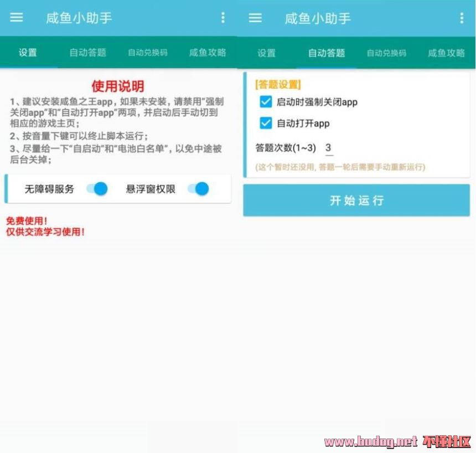Open the 自动兑换码 tab on the 自动答题 screen

tap(386, 53)
